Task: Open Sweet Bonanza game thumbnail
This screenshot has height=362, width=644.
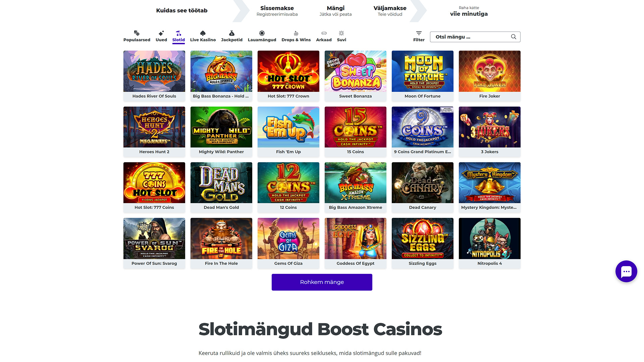Action: coord(356,71)
